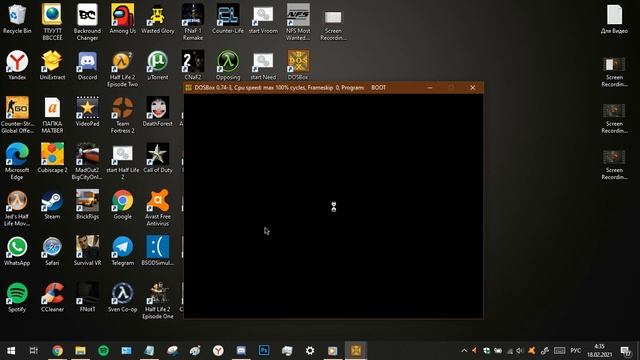Select the NFS Most Wanted shortcut
The height and width of the screenshot is (360, 640).
point(298,22)
